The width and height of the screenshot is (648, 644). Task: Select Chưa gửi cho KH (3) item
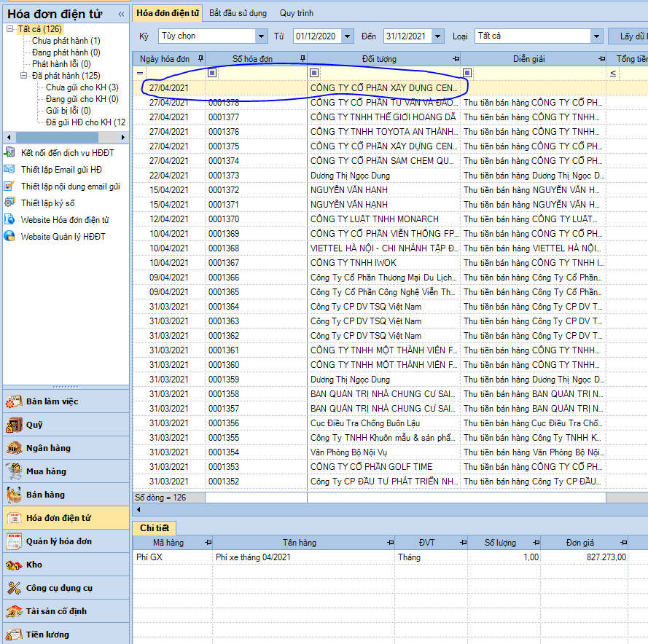(x=82, y=87)
